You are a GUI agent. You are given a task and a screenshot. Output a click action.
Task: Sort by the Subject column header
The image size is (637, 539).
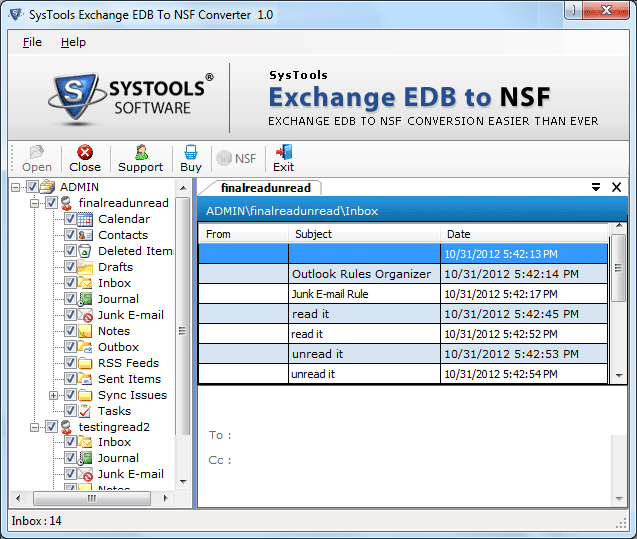364,234
